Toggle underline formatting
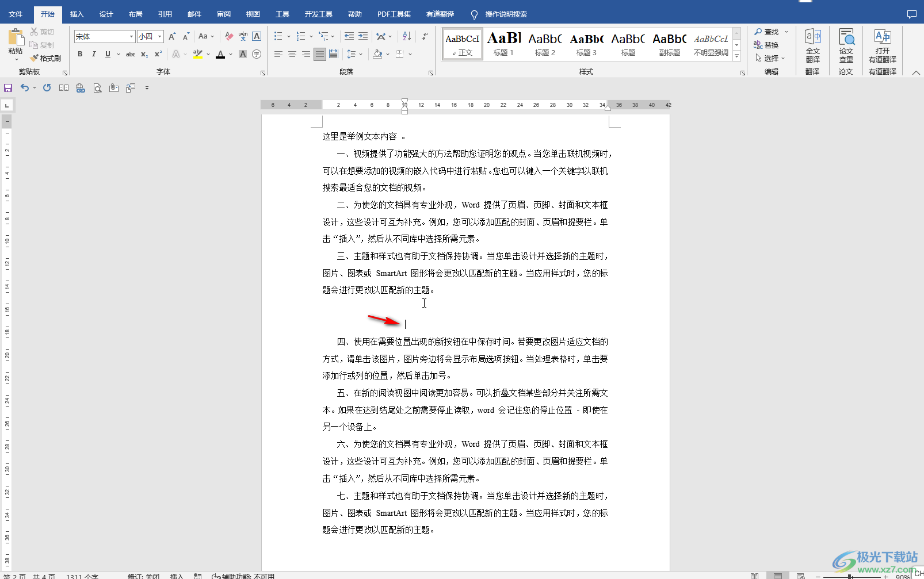 coord(108,54)
